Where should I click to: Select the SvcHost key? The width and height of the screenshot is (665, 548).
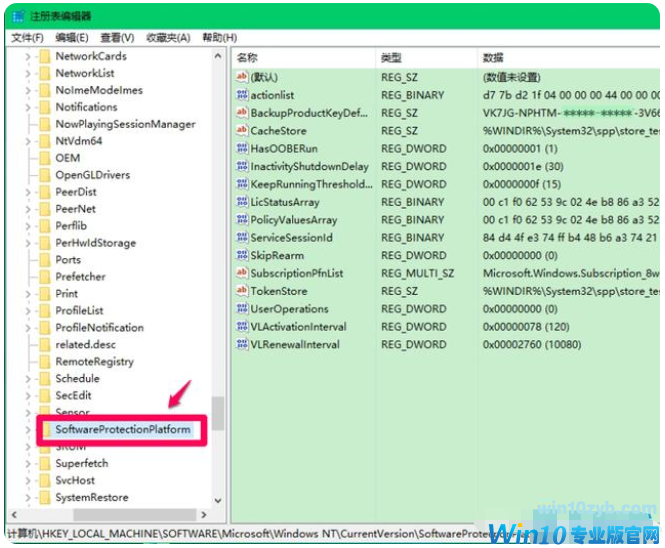tap(75, 481)
